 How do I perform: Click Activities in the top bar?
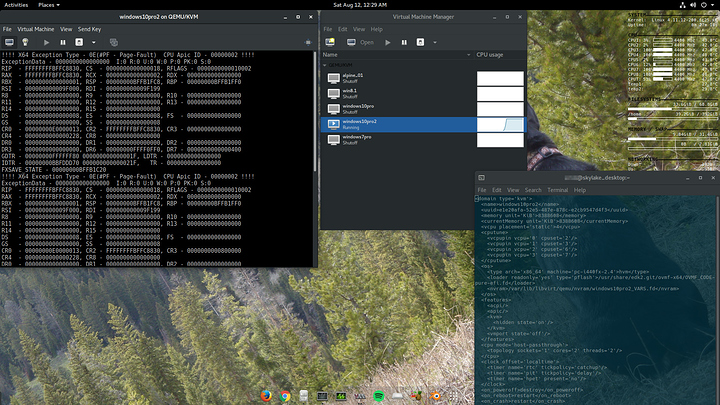coord(16,5)
